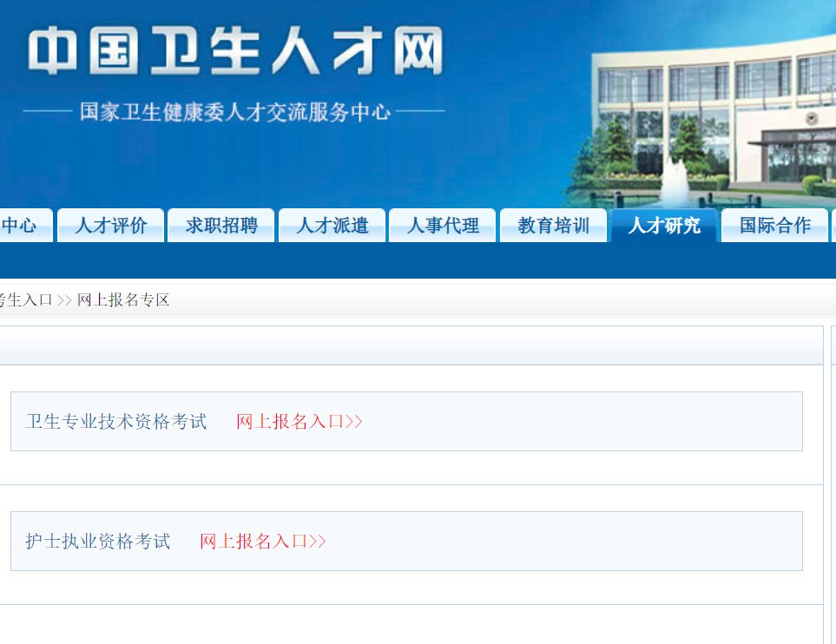Select the 人事代理 tab
Viewport: 836px width, 644px height.
pos(443,226)
